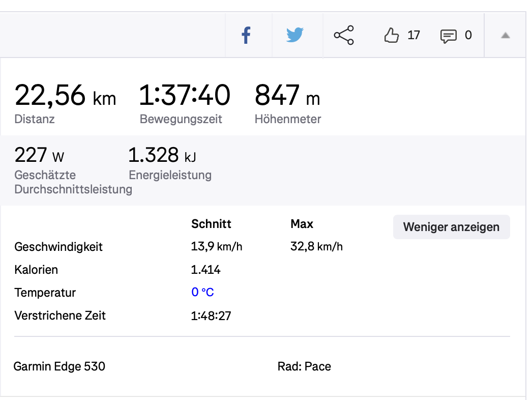532x400 pixels.
Task: Select the Schnitt column header
Action: tap(211, 224)
